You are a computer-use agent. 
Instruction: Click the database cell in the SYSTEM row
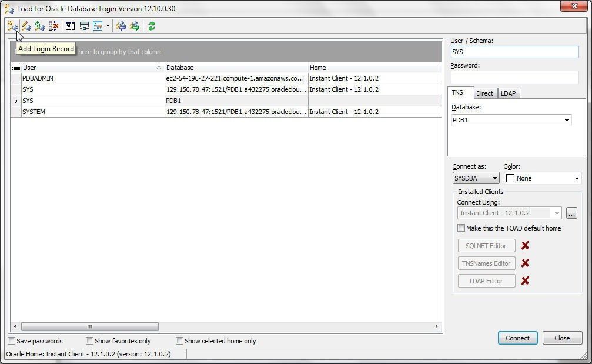pyautogui.click(x=236, y=112)
